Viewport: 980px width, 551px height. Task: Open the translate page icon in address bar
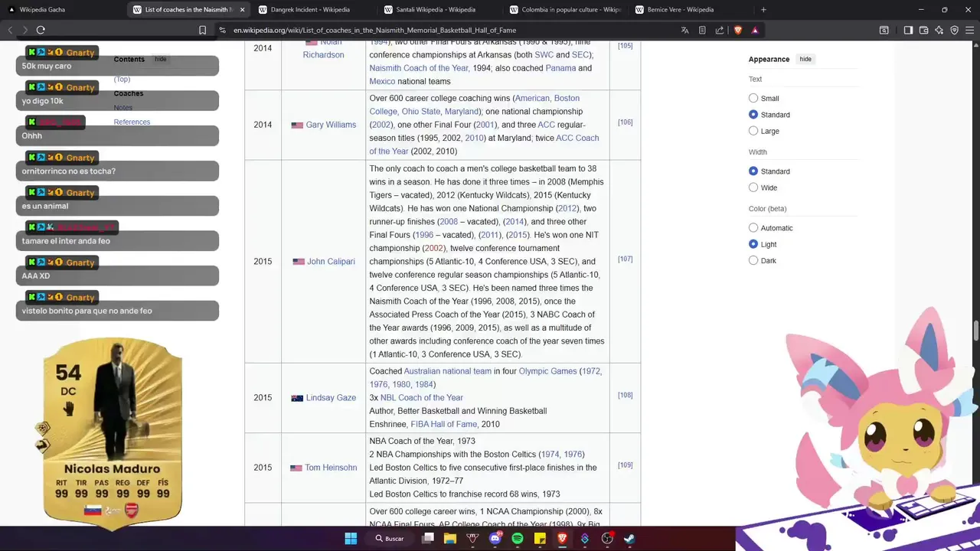684,30
